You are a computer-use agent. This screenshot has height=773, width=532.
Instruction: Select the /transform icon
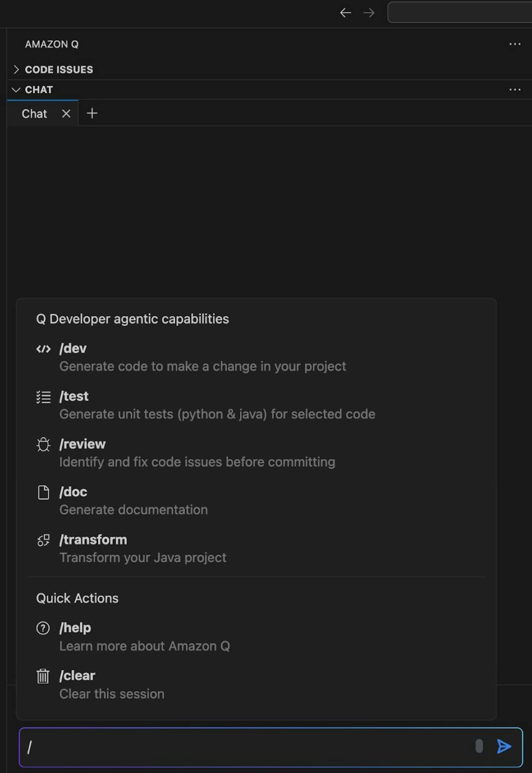[43, 540]
